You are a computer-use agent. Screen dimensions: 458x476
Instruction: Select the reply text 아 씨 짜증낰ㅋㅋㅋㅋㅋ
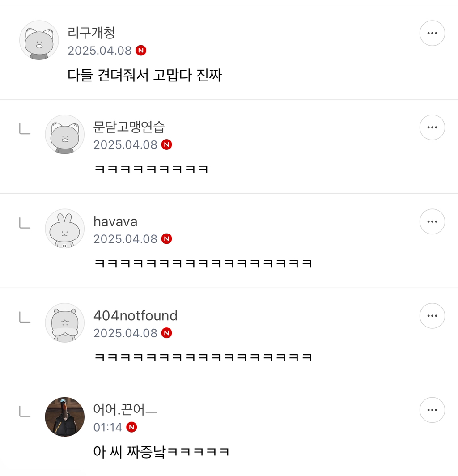[x=161, y=452]
